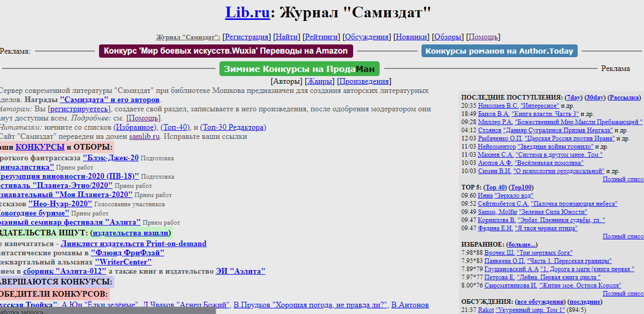Screen dimensions: 644x314
Task: Click the Помощь link in the top menu
Action: [484, 37]
